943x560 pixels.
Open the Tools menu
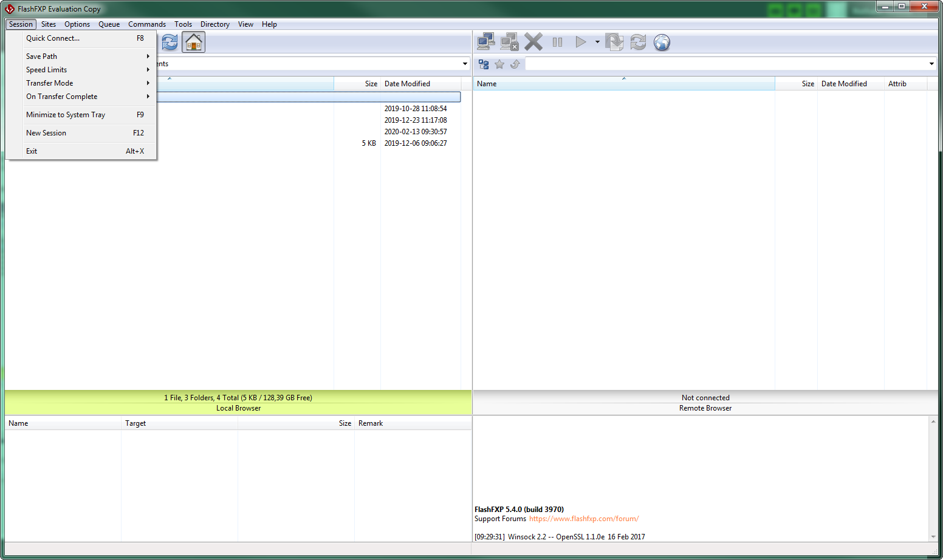pos(183,24)
